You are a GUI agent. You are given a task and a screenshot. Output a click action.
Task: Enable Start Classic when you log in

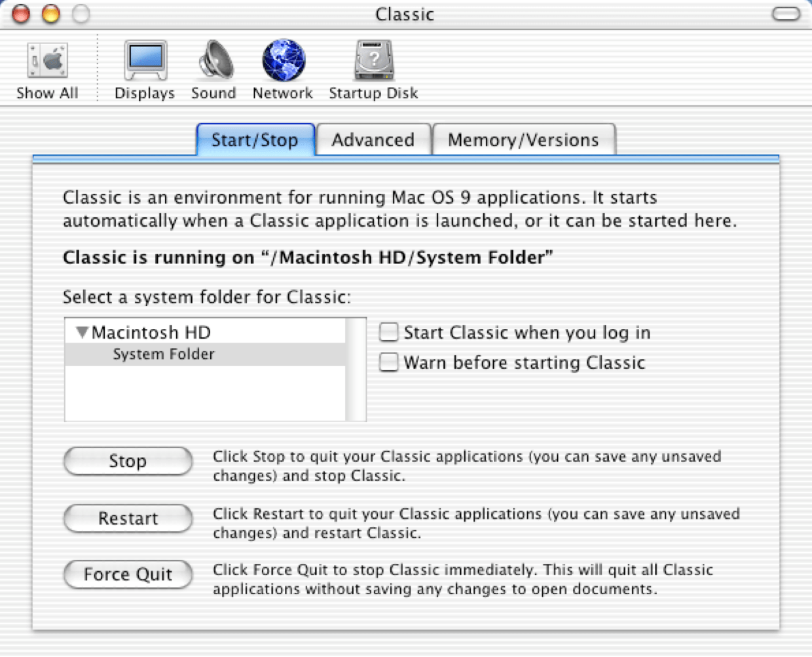[x=389, y=332]
